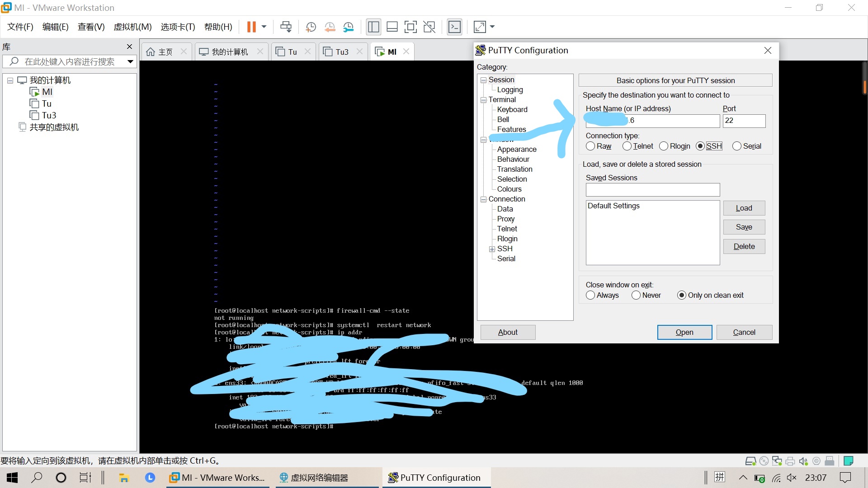Open the console view icon

(x=454, y=27)
